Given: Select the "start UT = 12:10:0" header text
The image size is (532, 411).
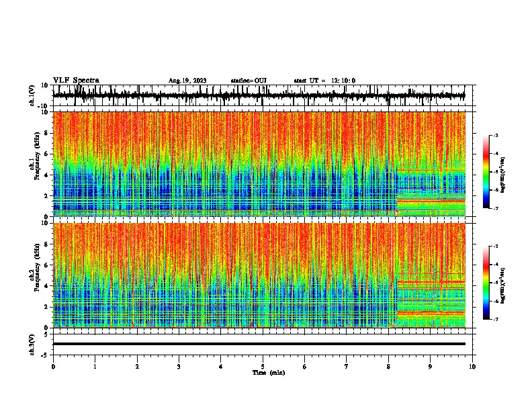Looking at the screenshot, I should [324, 81].
